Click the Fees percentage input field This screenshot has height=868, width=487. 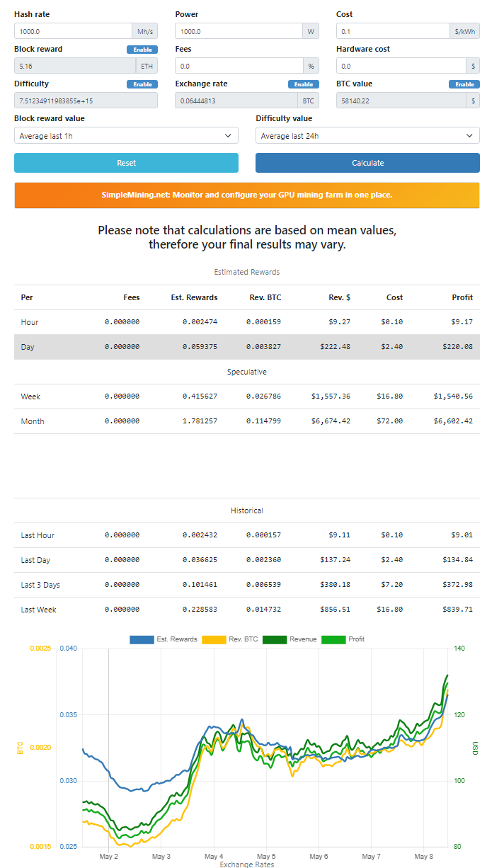[x=239, y=66]
